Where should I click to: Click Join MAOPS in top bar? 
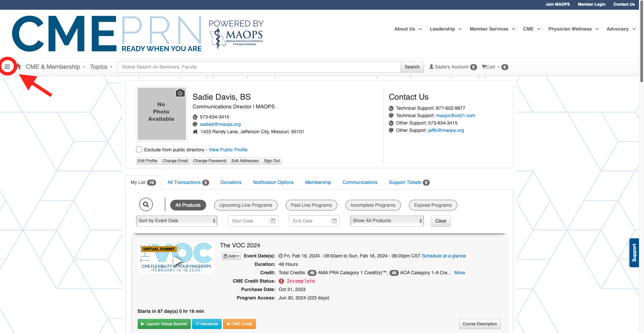point(558,4)
